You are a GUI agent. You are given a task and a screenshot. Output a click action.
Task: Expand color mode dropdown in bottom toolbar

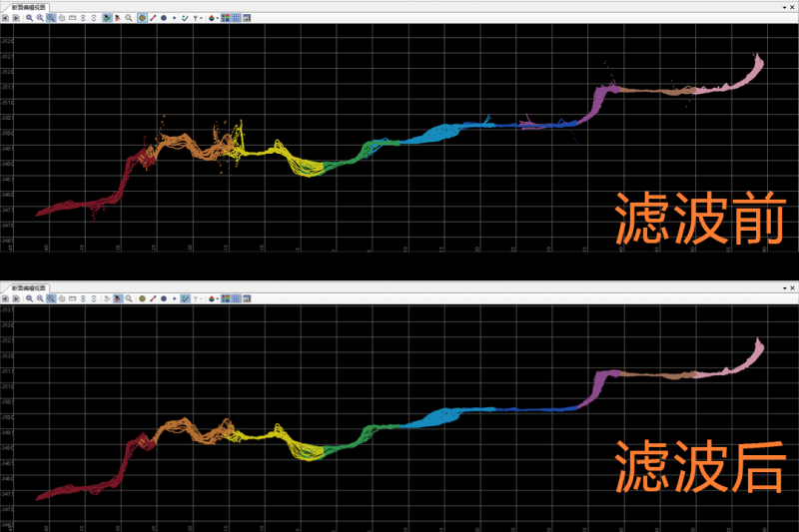(214, 298)
